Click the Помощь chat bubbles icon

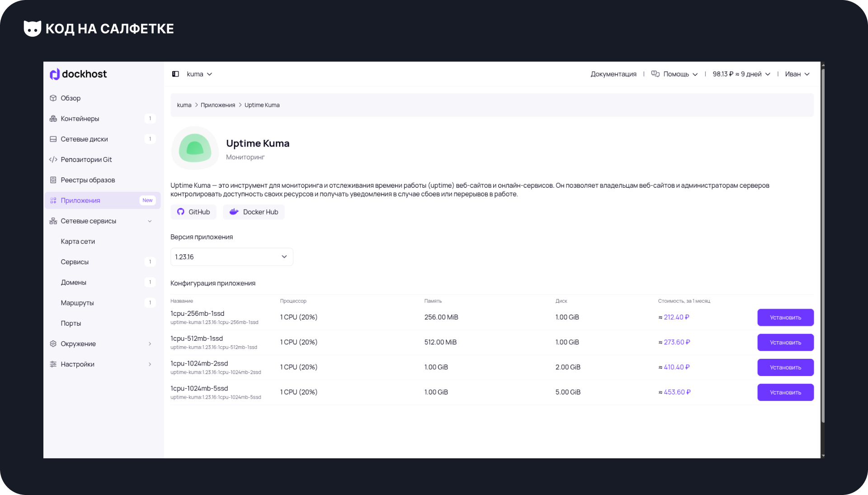[x=655, y=74]
